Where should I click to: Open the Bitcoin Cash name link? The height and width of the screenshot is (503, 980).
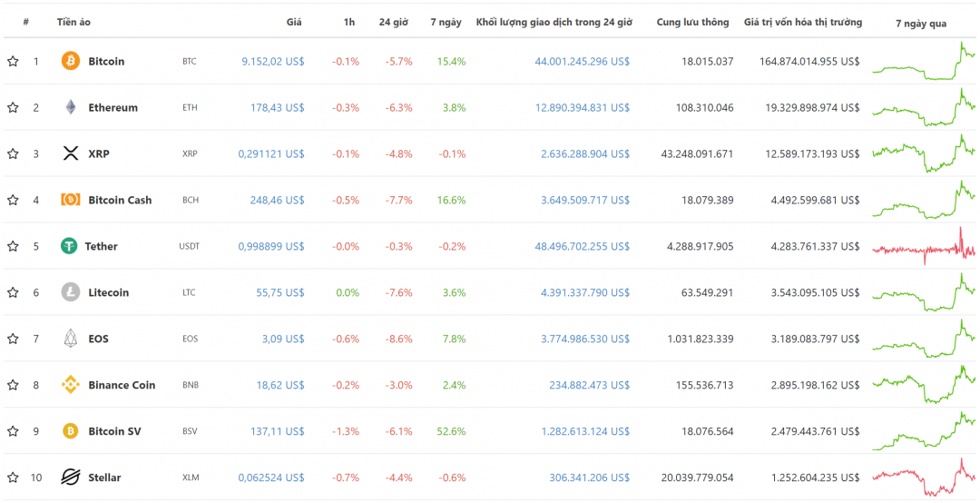pyautogui.click(x=120, y=200)
